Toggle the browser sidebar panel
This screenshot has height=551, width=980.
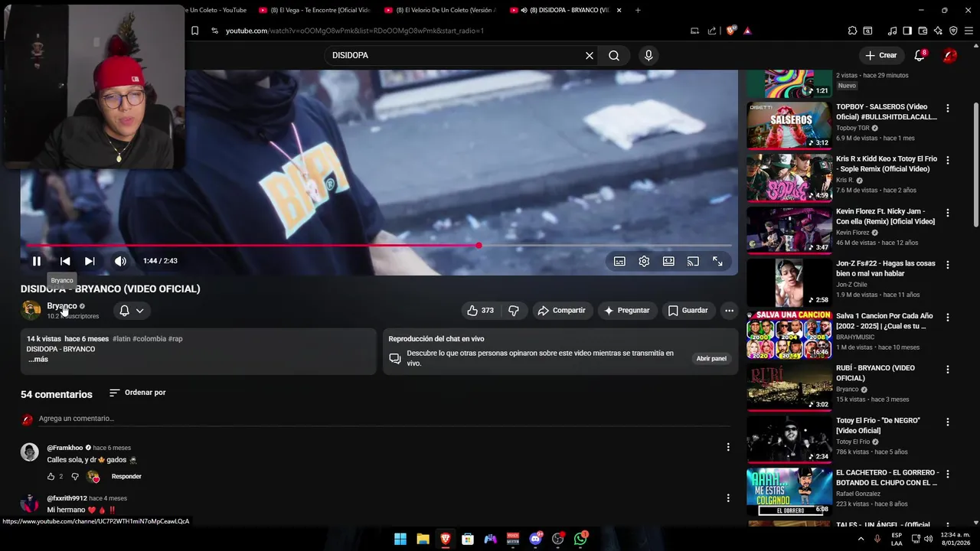[x=907, y=31]
